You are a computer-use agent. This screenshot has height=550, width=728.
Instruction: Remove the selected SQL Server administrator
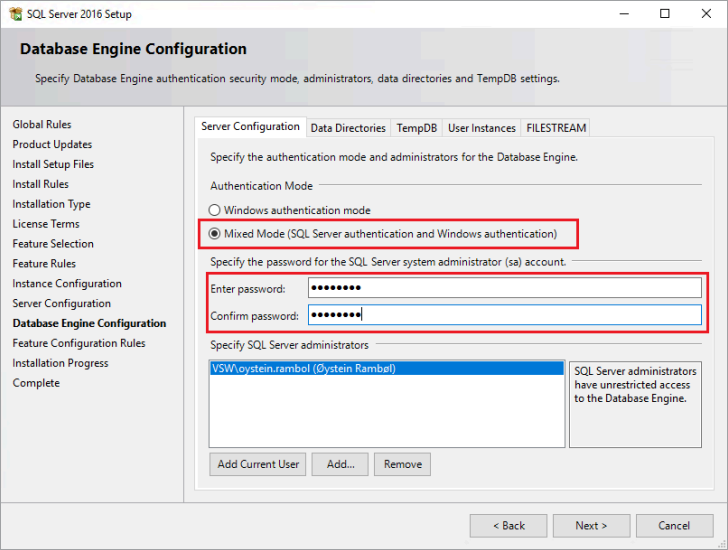tap(403, 464)
